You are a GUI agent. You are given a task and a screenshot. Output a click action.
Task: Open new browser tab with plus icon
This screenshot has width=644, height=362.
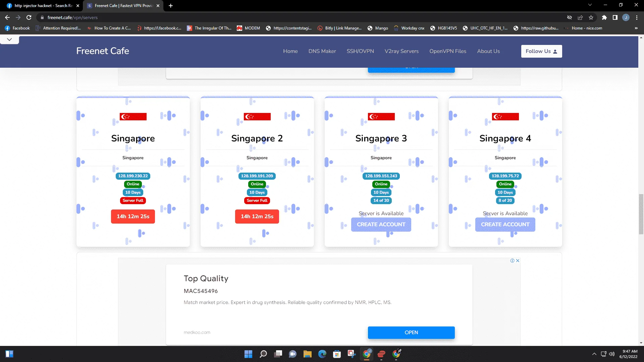click(x=171, y=6)
